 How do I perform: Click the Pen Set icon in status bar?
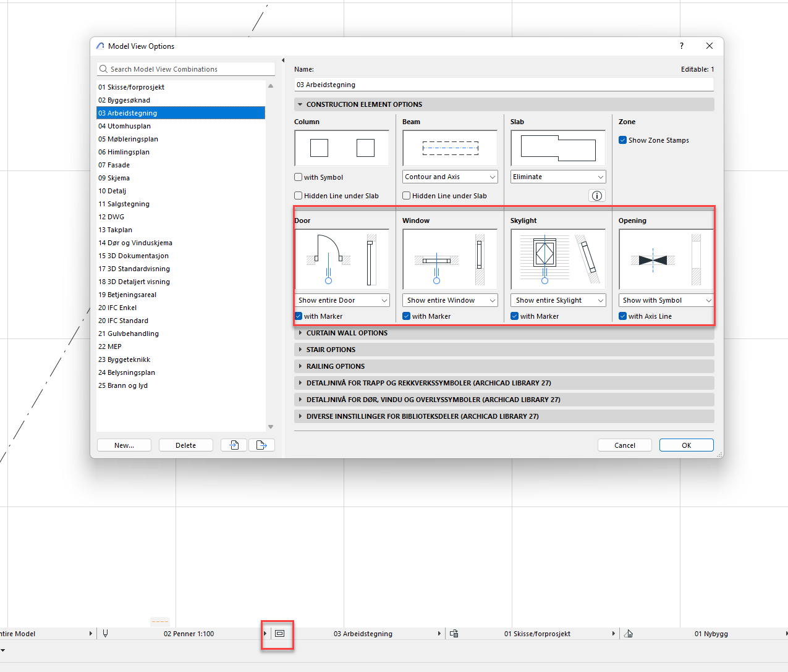105,634
